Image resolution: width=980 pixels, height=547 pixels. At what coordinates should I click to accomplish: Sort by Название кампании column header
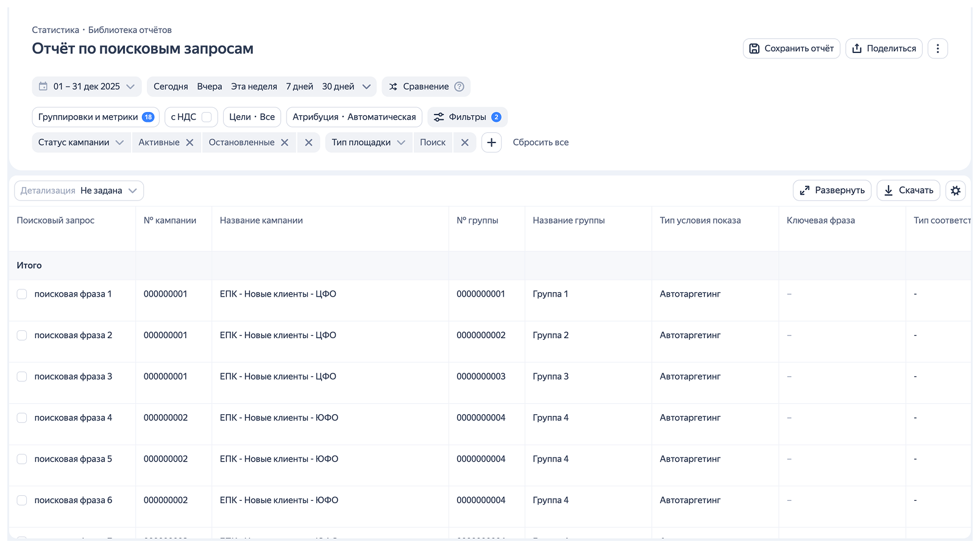tap(261, 221)
